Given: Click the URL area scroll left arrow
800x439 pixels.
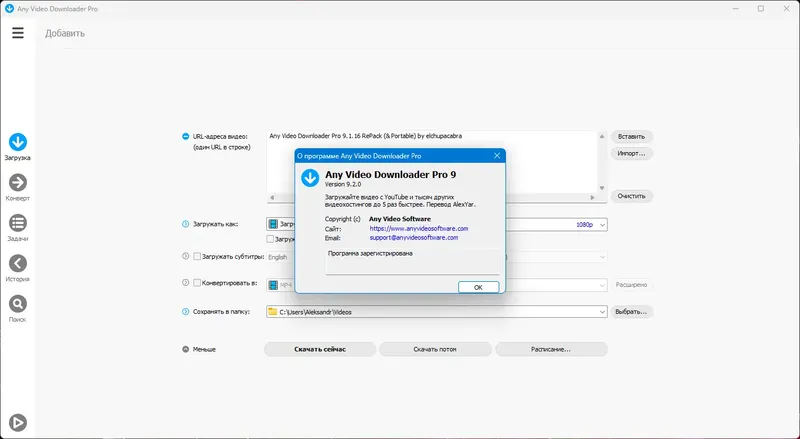Looking at the screenshot, I should point(272,197).
